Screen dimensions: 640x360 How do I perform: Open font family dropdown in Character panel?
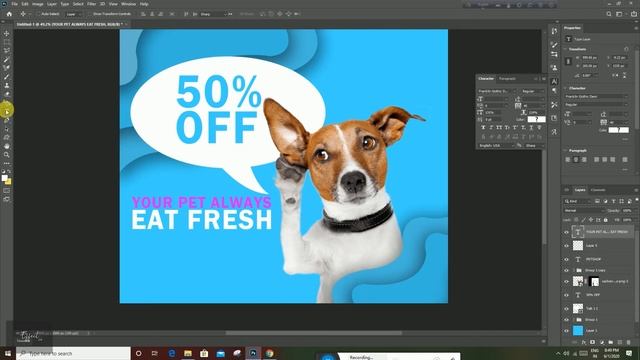[497, 91]
